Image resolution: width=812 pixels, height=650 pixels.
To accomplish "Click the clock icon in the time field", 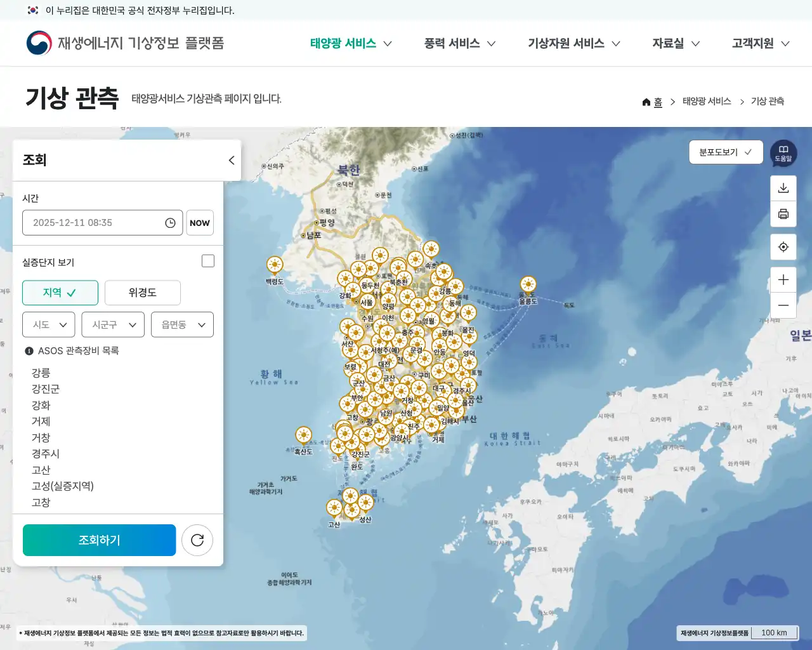I will pos(169,222).
